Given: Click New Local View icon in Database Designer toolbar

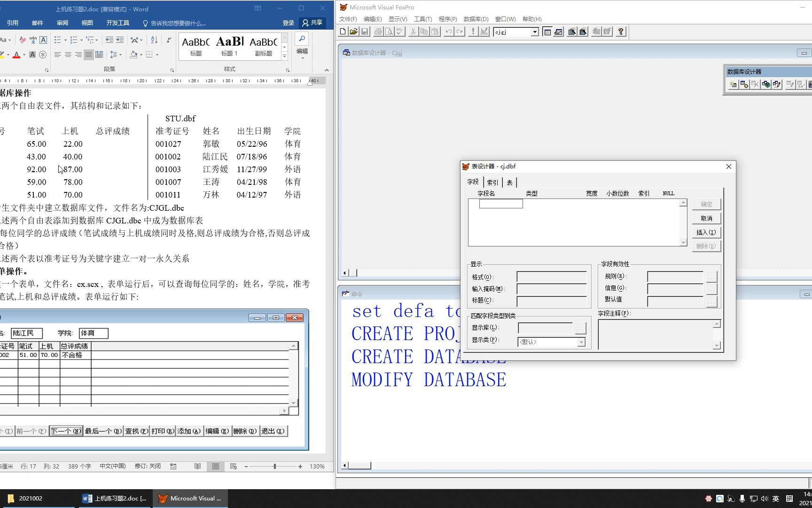Looking at the screenshot, I should pyautogui.click(x=777, y=85).
